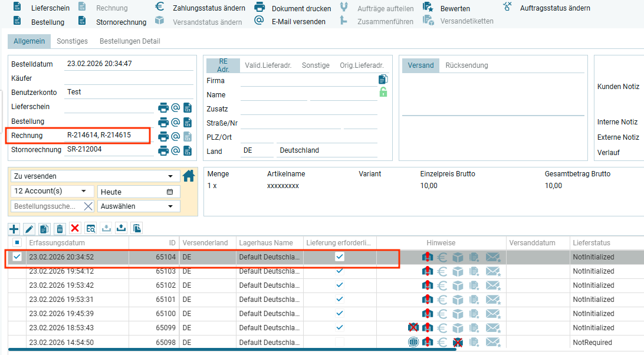The width and height of the screenshot is (644, 355).
Task: Print the Lieferschein using its printer icon
Action: (163, 107)
